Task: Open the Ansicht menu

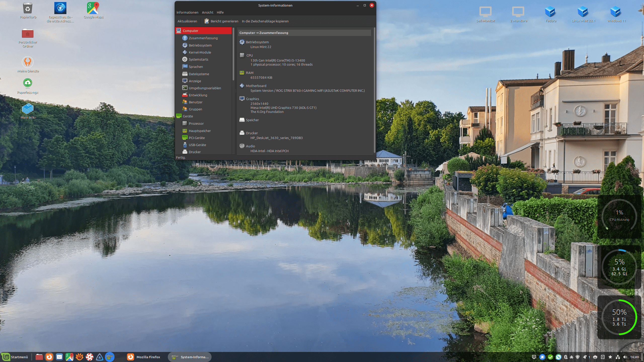Action: [x=207, y=12]
